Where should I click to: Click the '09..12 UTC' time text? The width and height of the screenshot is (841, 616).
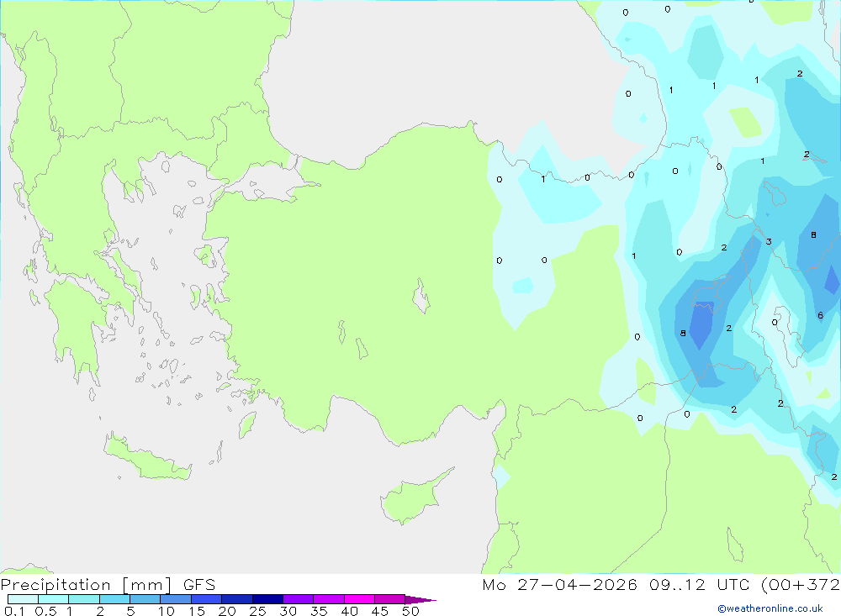pyautogui.click(x=699, y=584)
